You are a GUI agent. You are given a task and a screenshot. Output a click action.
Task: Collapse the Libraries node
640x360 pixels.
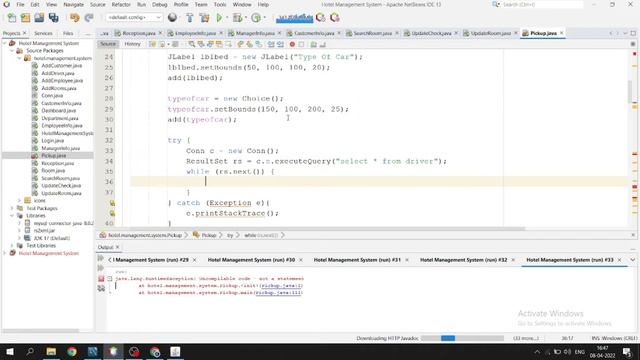[12, 216]
